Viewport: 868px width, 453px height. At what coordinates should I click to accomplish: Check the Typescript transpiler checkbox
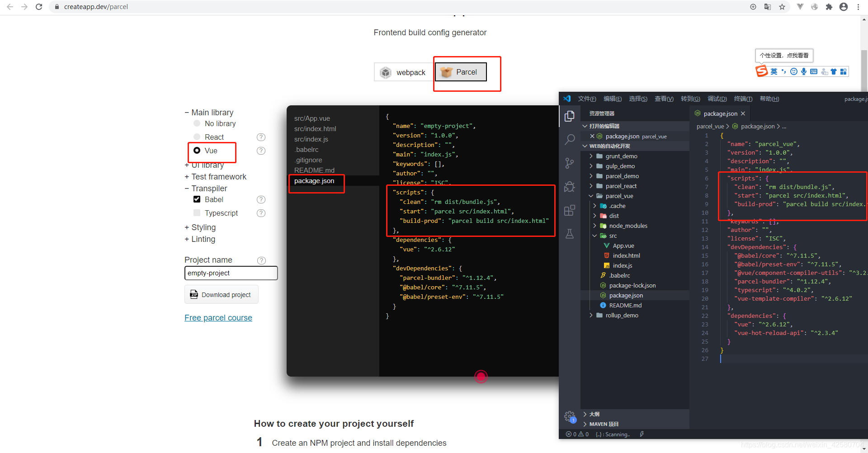tap(197, 213)
